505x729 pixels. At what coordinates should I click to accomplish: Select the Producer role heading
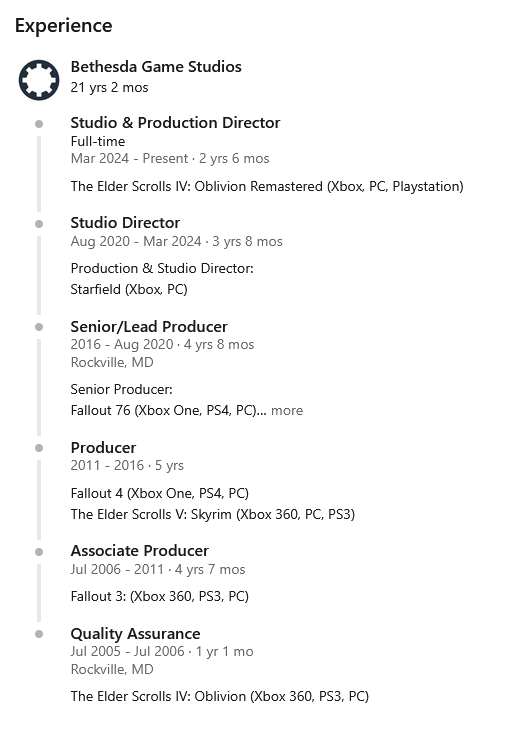pos(103,447)
